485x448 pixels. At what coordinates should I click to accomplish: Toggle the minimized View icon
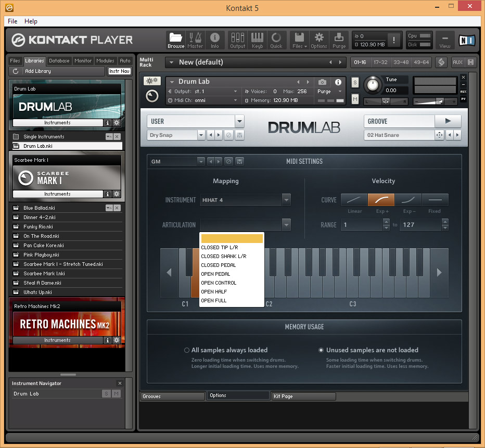445,40
